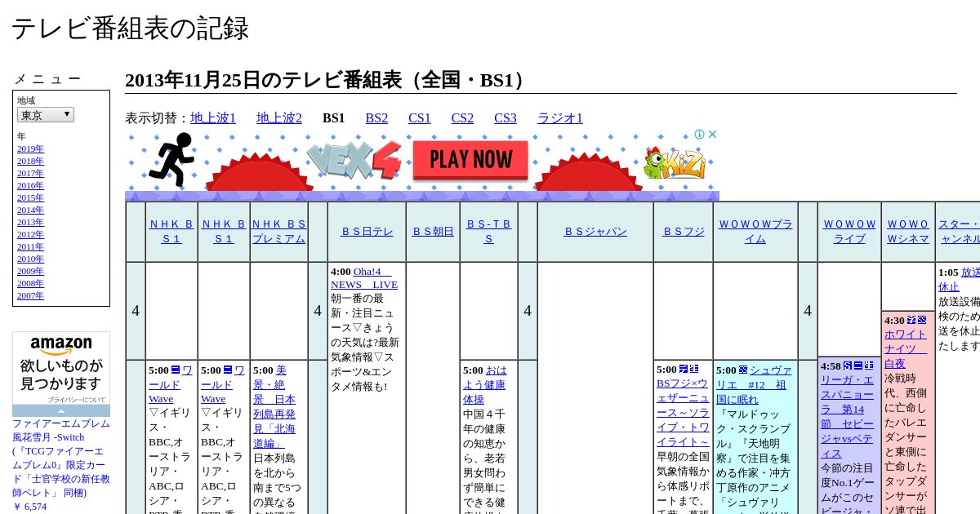Click the bilingual icon on リーガ・エスパニョーラ listing

pos(858,366)
